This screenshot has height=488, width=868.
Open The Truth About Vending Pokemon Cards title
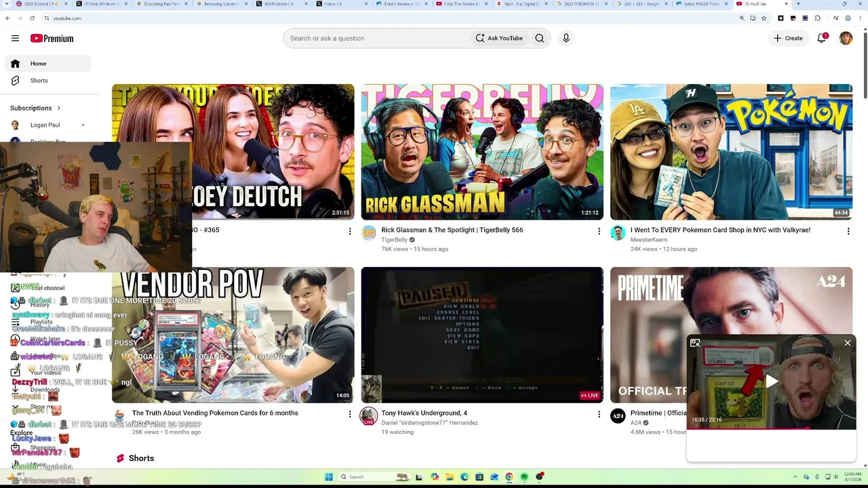pos(215,413)
